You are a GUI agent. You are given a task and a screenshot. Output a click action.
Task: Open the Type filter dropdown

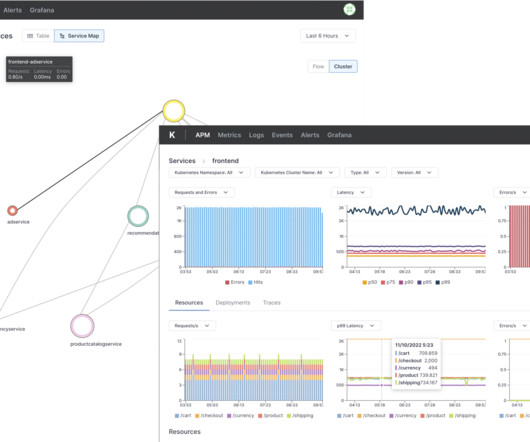point(365,173)
